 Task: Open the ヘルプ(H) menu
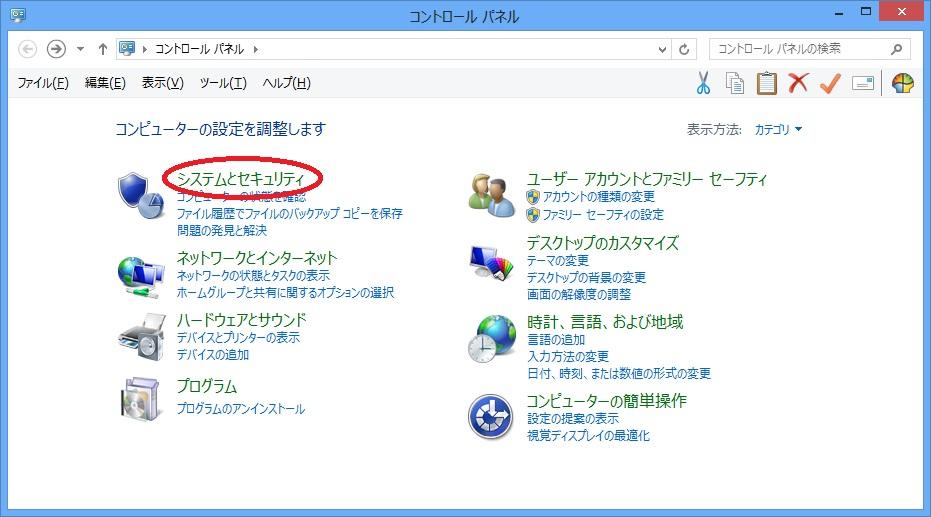(287, 83)
